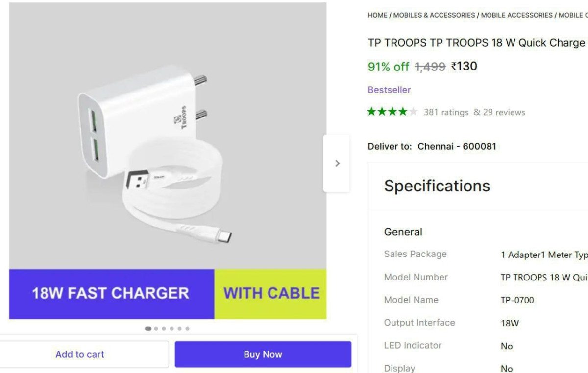Add the charger to cart
The width and height of the screenshot is (588, 373).
(80, 354)
